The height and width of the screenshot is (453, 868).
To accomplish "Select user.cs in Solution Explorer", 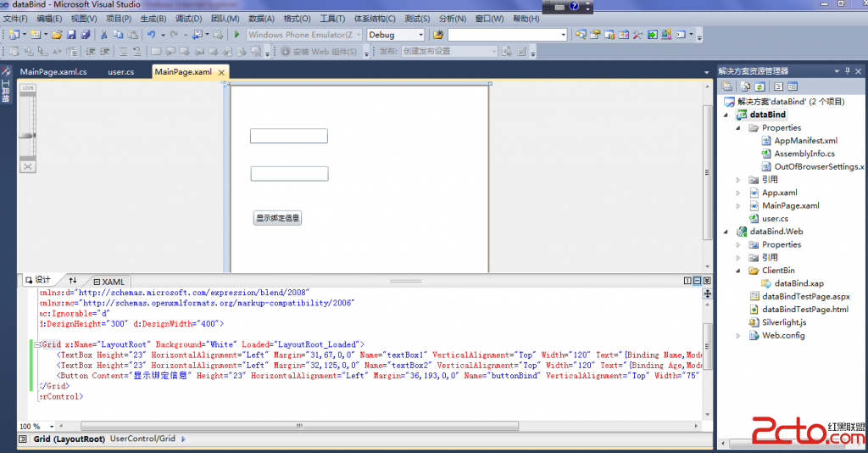I will [775, 219].
